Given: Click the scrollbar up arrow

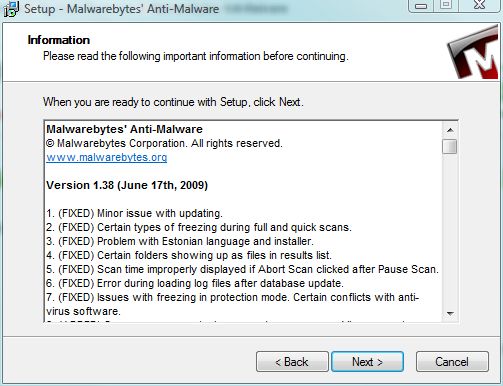Looking at the screenshot, I should tap(450, 130).
